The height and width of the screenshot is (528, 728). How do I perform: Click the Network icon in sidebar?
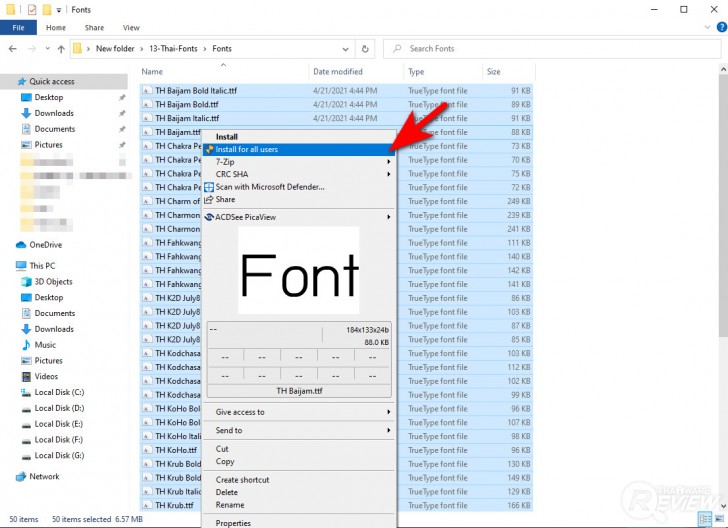21,476
